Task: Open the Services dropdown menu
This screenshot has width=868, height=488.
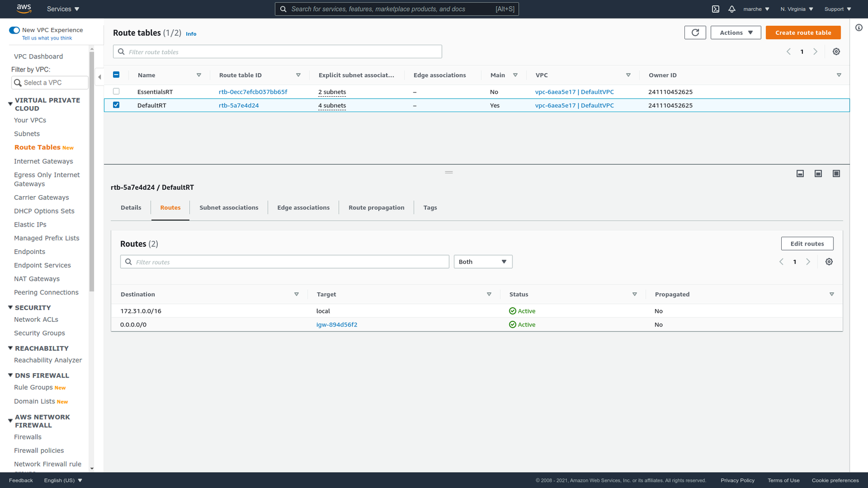Action: tap(63, 9)
